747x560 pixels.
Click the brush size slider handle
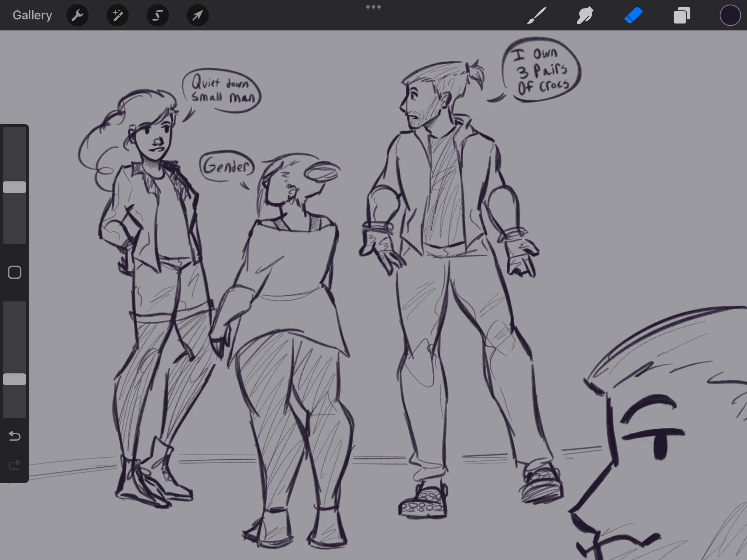(x=15, y=187)
